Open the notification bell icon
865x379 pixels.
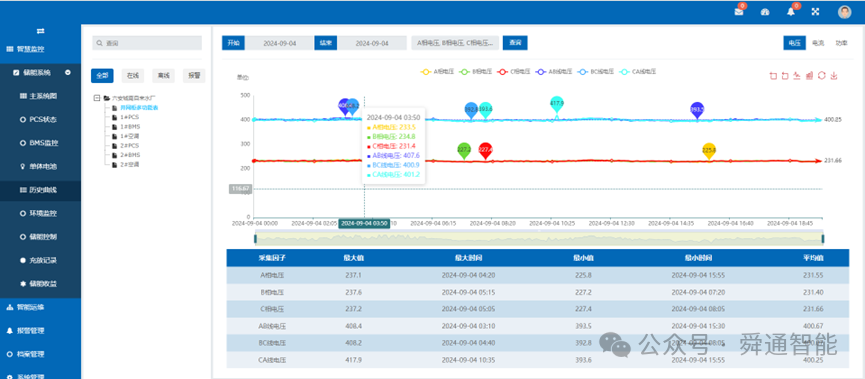(x=791, y=12)
